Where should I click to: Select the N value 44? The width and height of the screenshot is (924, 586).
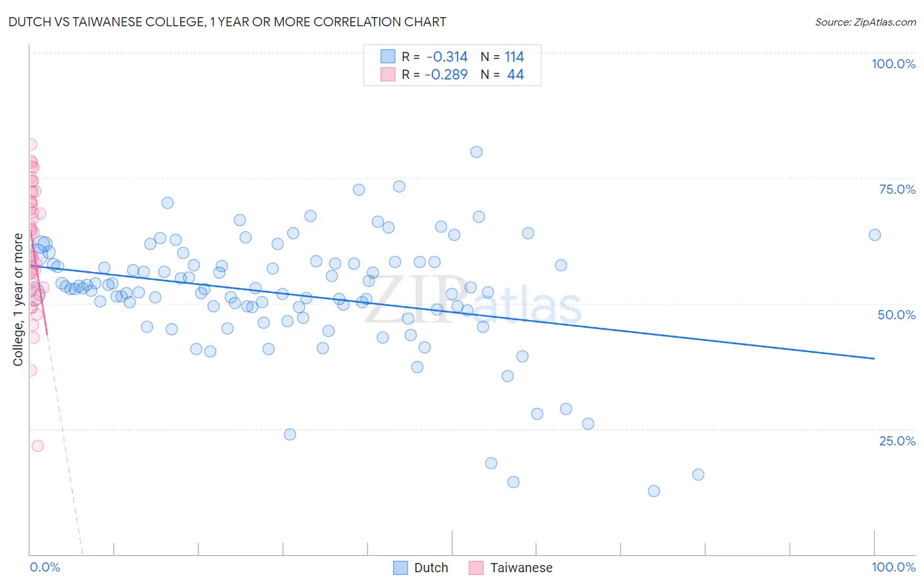click(x=515, y=74)
